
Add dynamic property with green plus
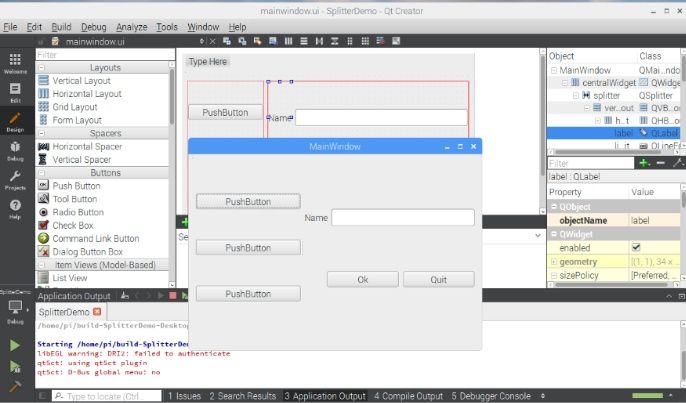(644, 163)
